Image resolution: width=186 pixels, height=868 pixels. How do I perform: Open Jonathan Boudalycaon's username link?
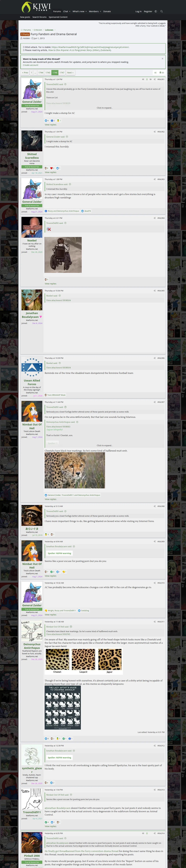pyautogui.click(x=32, y=315)
